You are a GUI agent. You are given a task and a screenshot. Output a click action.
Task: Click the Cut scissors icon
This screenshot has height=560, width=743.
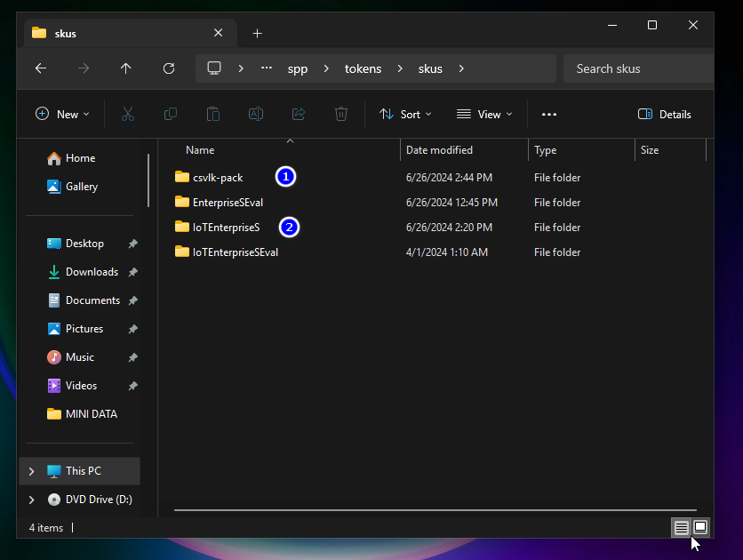click(x=128, y=114)
